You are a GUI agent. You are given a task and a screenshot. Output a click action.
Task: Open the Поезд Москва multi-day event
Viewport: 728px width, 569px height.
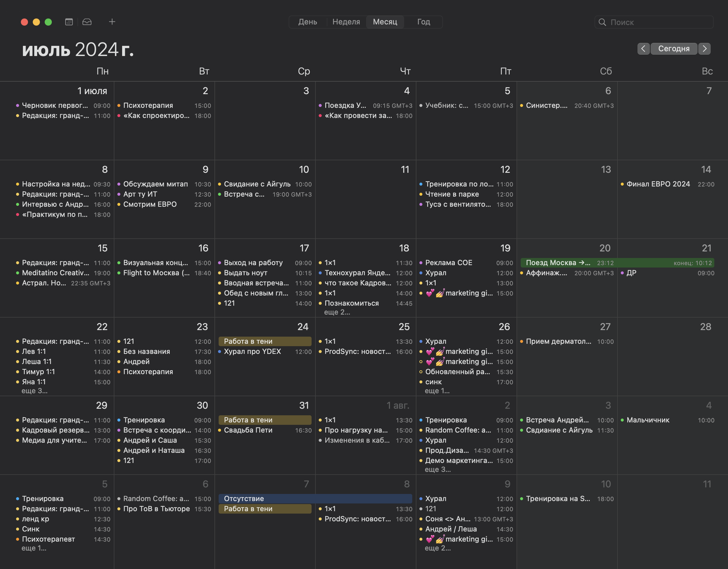[x=617, y=263]
